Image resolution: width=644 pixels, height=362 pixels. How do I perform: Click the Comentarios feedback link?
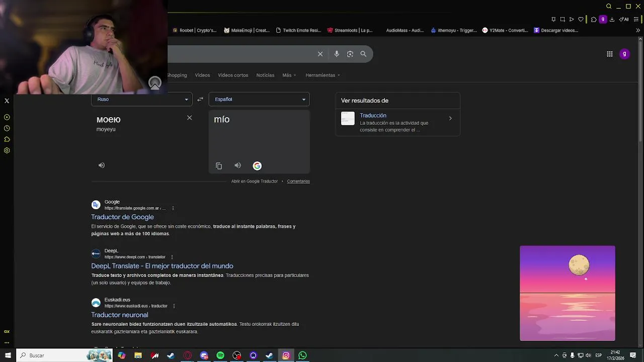(x=298, y=181)
